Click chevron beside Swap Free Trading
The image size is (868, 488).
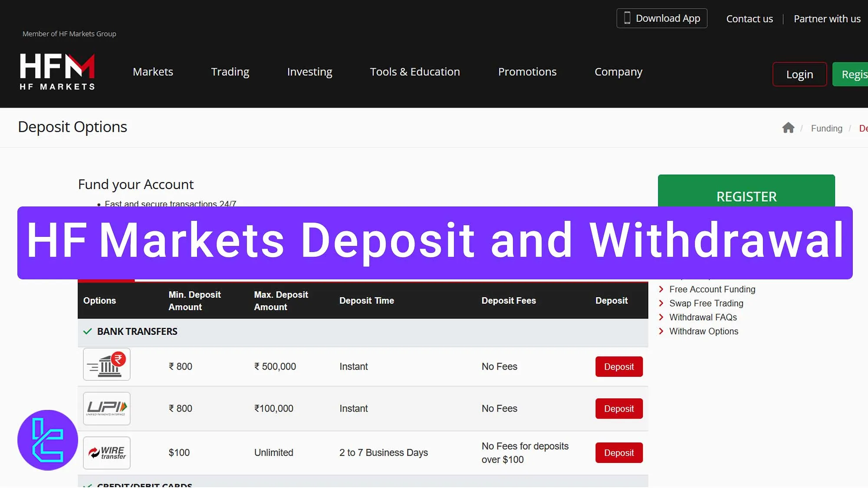661,303
